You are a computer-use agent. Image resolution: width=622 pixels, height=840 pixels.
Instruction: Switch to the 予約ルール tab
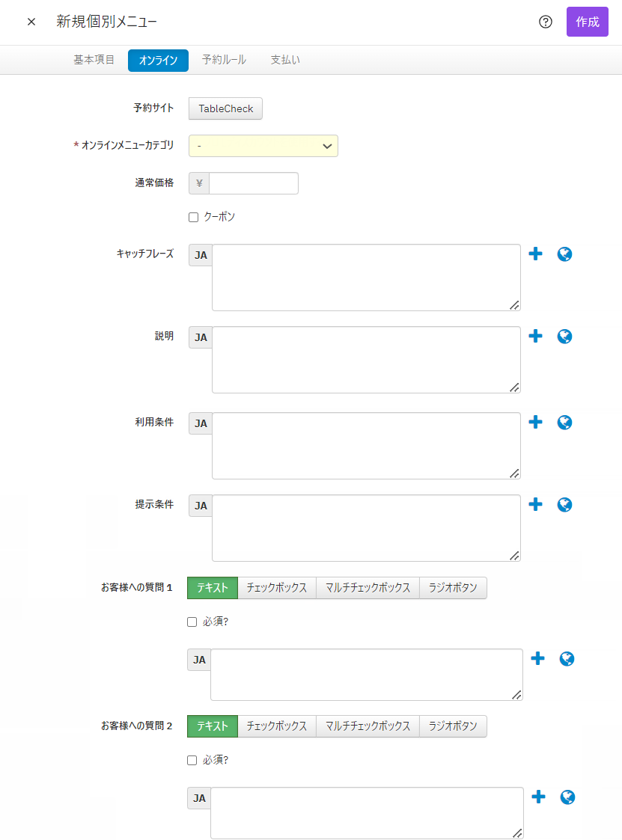[224, 60]
